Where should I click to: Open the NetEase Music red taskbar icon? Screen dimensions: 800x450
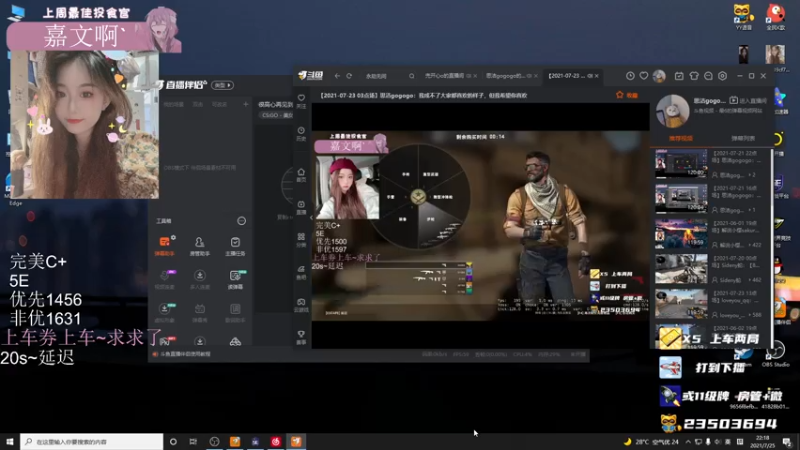276,441
